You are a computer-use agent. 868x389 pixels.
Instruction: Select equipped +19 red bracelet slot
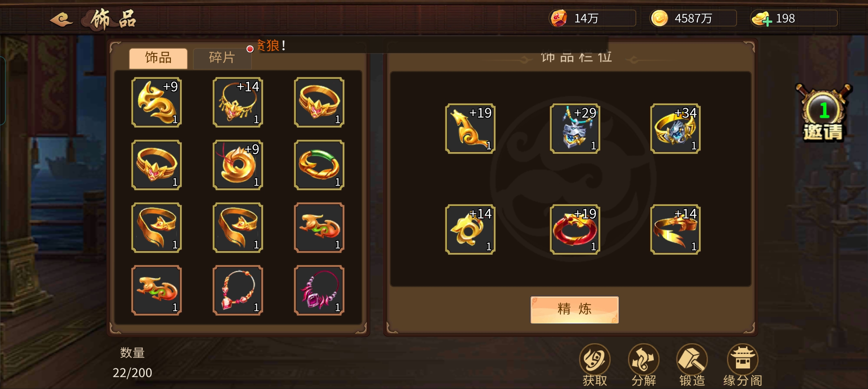click(x=575, y=229)
